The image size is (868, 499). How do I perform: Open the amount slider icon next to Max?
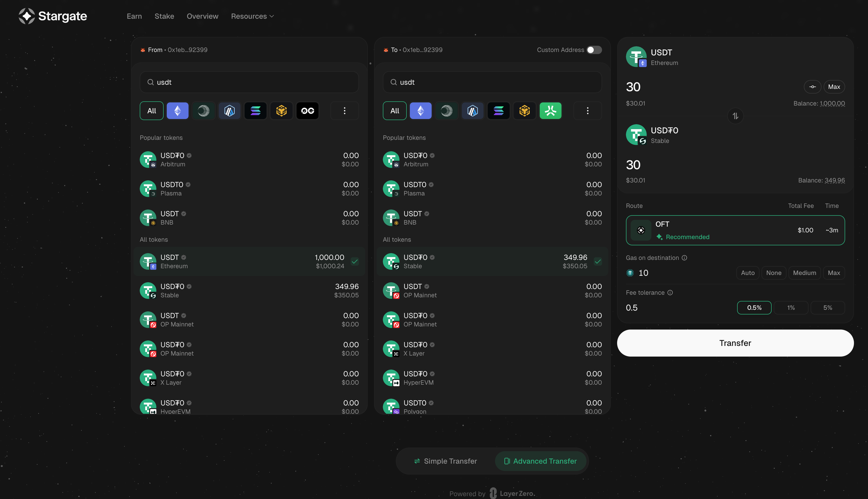click(812, 86)
